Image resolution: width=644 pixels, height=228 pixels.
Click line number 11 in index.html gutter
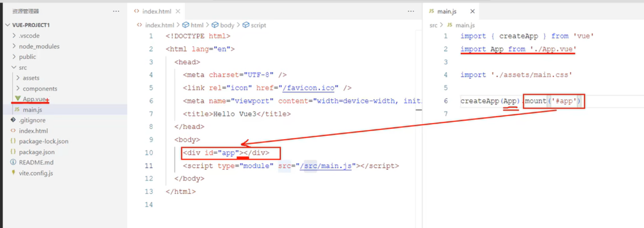click(x=149, y=166)
